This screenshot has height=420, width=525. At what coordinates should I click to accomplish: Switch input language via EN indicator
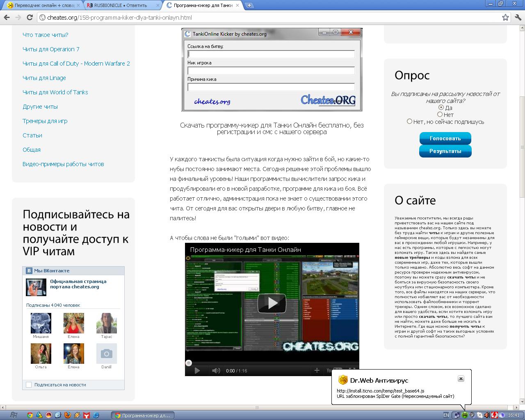[446, 415]
